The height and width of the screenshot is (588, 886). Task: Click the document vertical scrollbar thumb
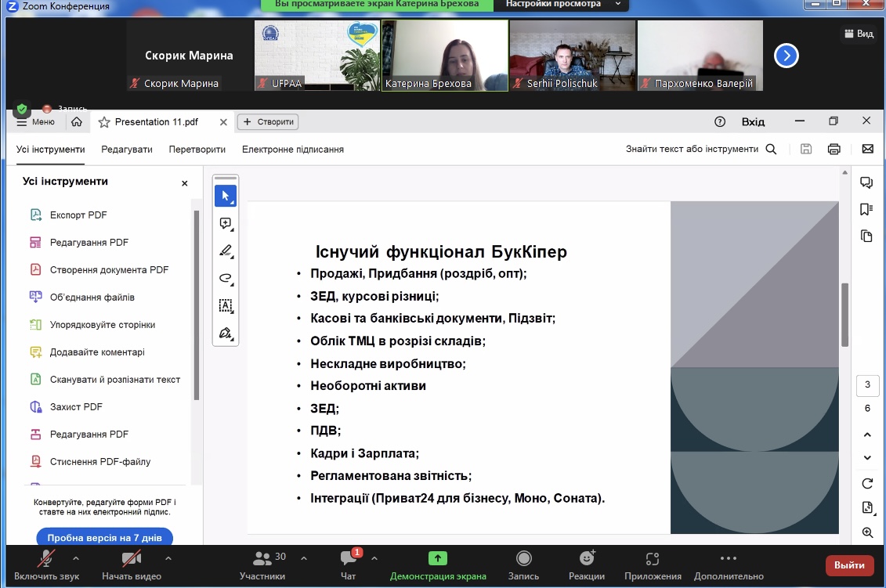[x=844, y=315]
